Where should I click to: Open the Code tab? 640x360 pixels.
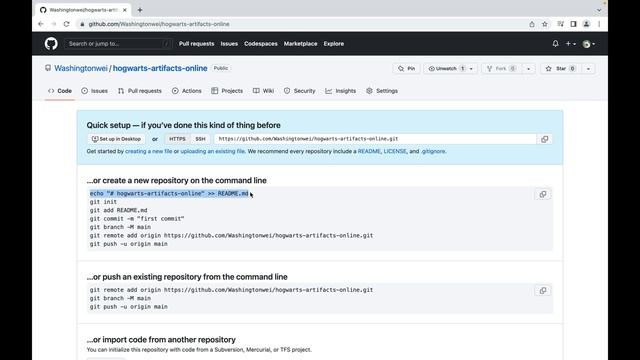[60, 91]
